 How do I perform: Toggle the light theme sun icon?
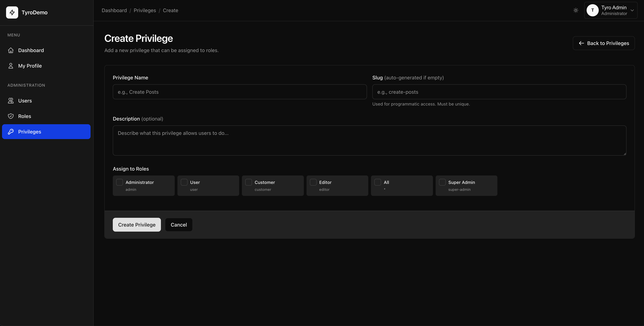(x=576, y=10)
